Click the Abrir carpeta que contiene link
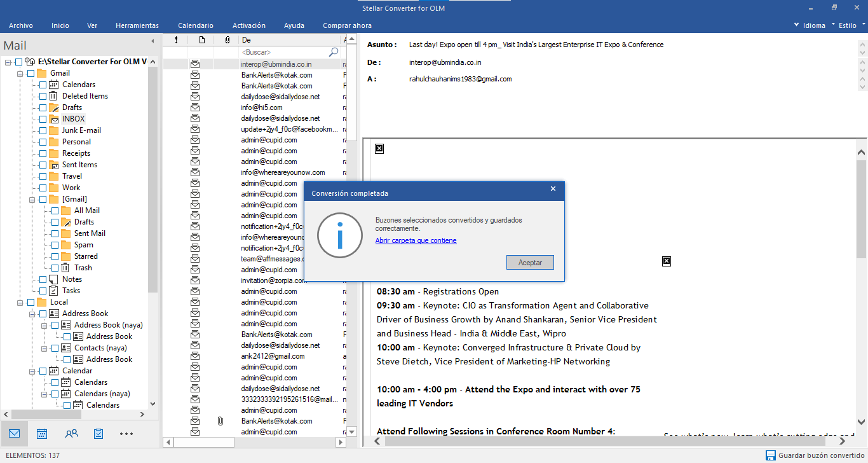 (x=416, y=240)
